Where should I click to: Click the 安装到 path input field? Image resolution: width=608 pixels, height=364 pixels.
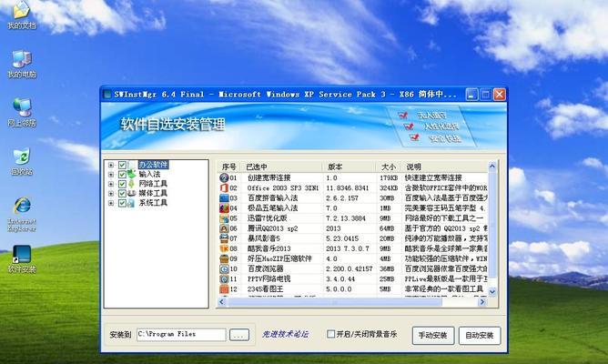[x=181, y=335]
